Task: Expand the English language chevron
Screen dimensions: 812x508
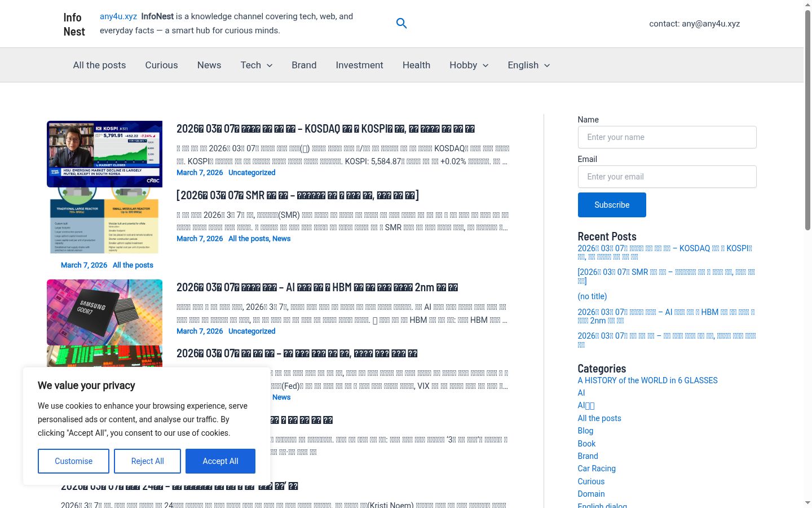Action: tap(546, 65)
